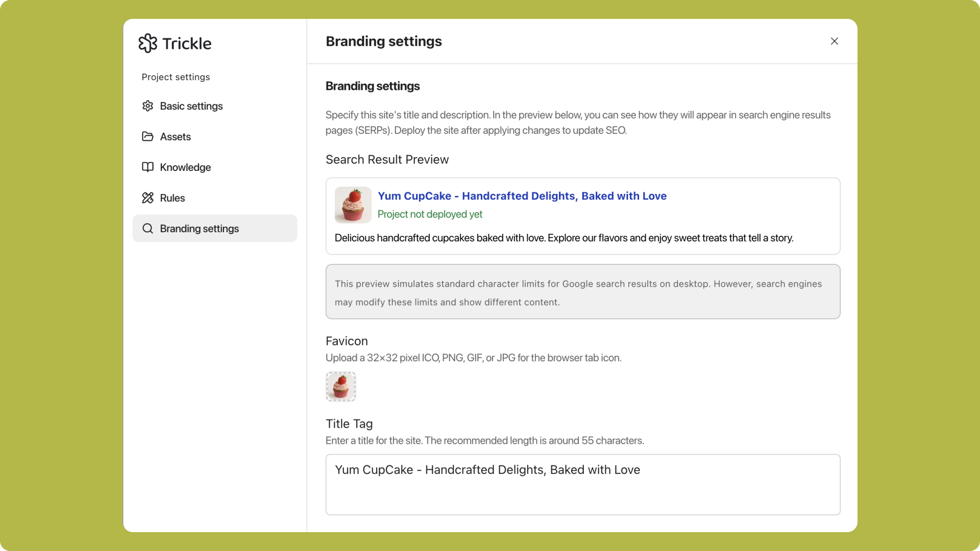The image size is (980, 551).
Task: Click the favicon upload cupcake thumbnail
Action: coord(340,386)
